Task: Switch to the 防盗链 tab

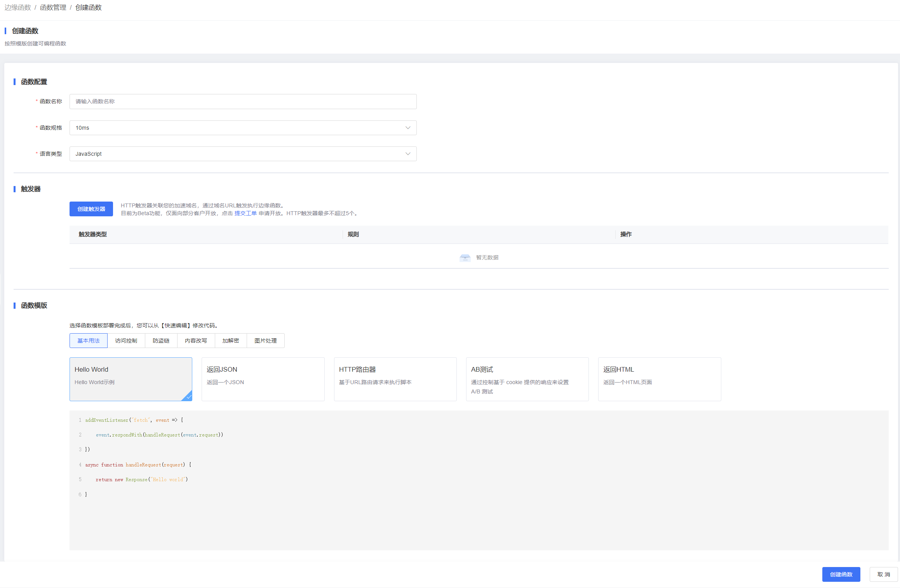Action: 161,341
